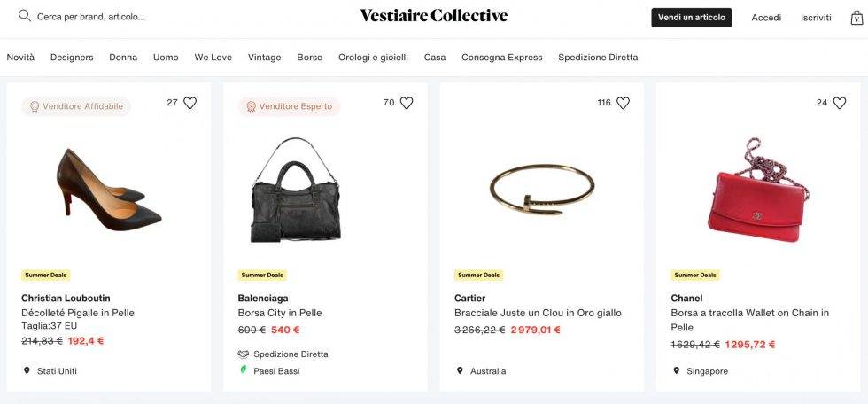Open the shopping bag icon
Image resolution: width=868 pixels, height=404 pixels.
[x=856, y=18]
